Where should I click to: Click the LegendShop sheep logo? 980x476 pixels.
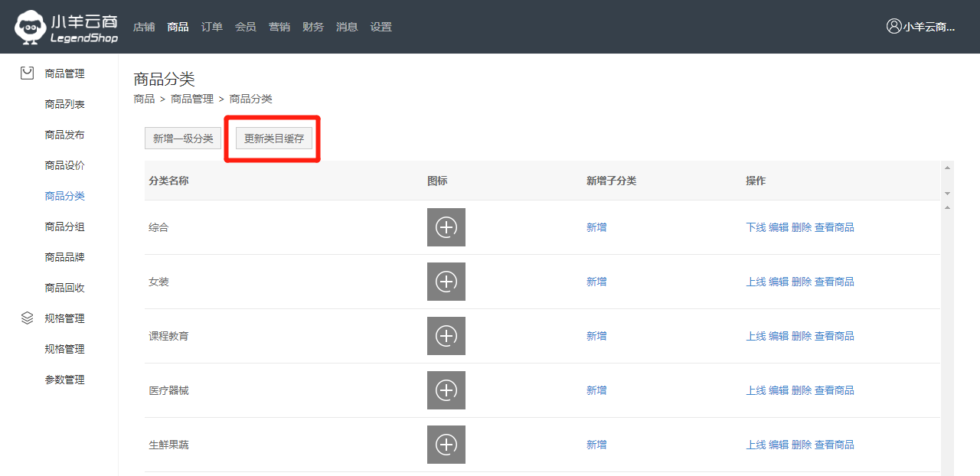click(31, 28)
